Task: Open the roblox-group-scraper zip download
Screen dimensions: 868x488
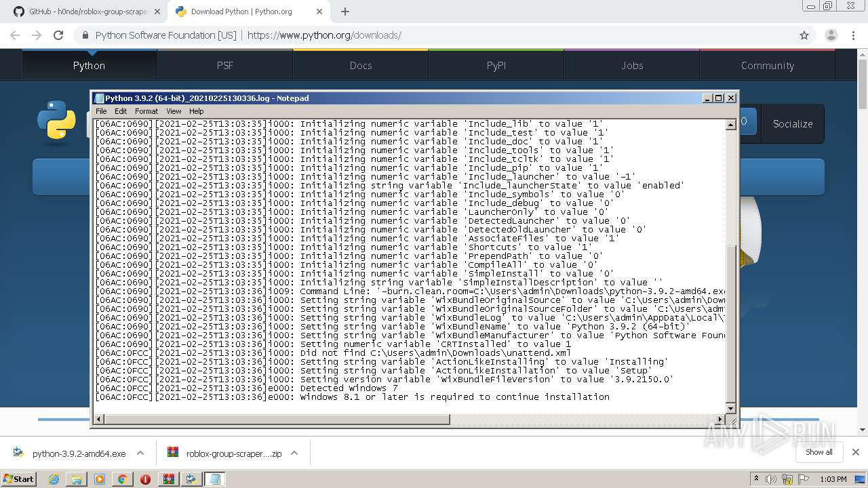Action: point(225,453)
